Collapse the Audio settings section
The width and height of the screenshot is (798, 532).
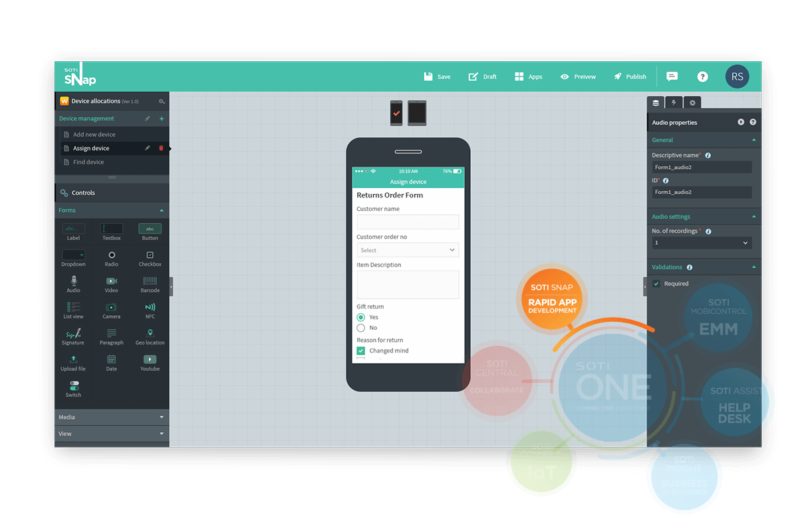click(x=753, y=217)
